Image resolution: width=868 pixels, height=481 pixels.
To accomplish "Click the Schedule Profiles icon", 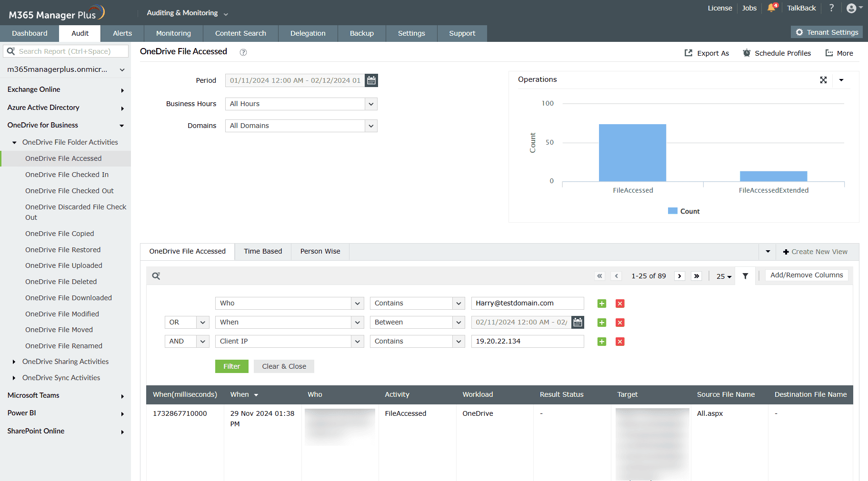I will [747, 53].
